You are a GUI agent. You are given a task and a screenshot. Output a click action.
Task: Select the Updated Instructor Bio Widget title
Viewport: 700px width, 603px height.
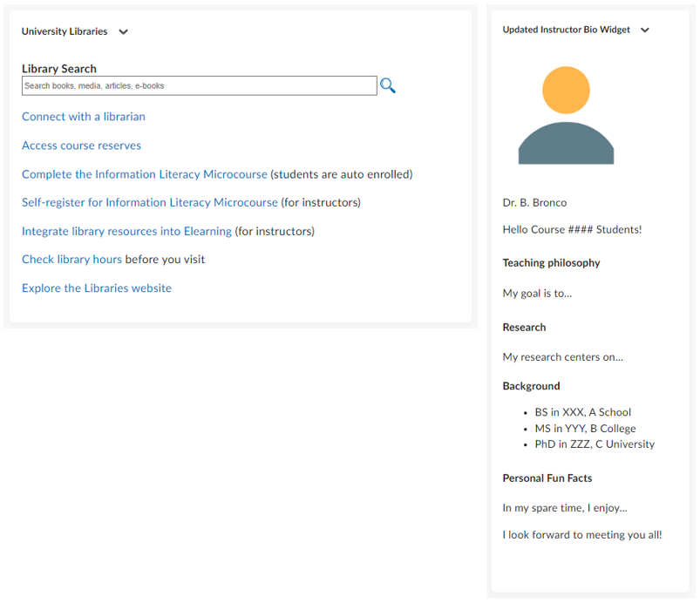(x=566, y=30)
